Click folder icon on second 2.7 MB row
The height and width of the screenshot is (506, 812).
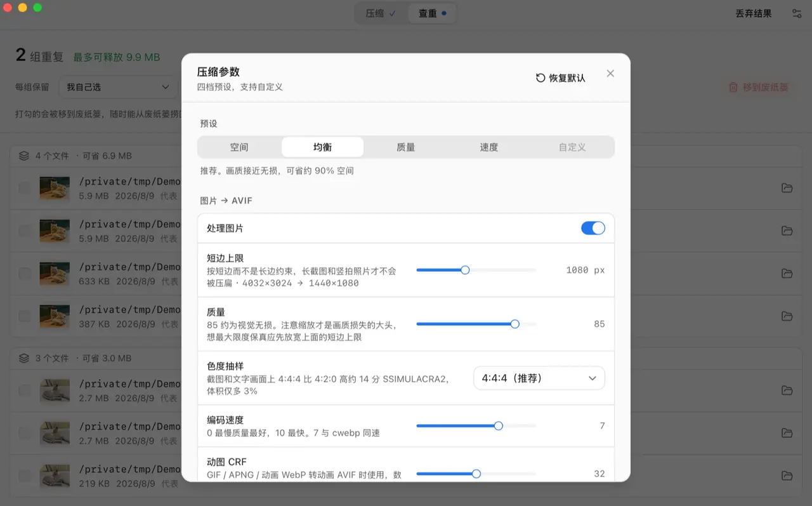[x=787, y=433]
